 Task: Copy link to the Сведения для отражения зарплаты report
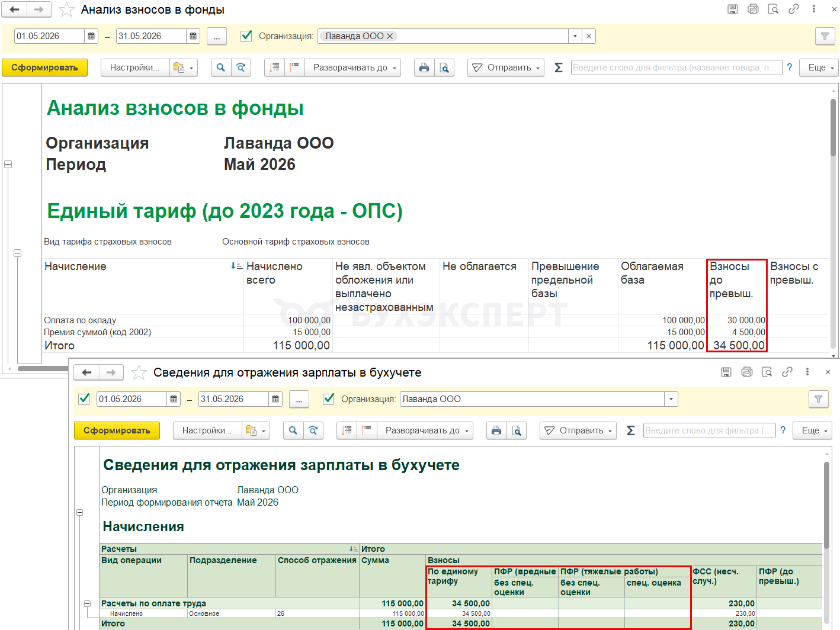787,372
